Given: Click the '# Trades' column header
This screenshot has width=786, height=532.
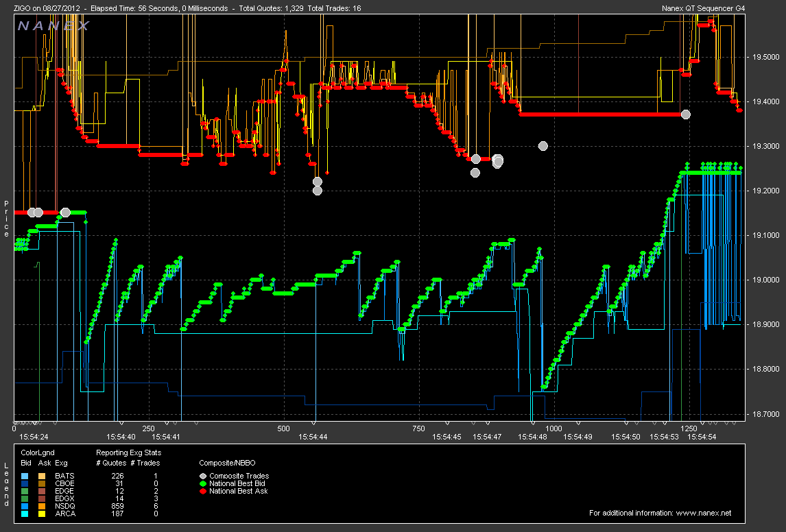Looking at the screenshot, I should 146,463.
